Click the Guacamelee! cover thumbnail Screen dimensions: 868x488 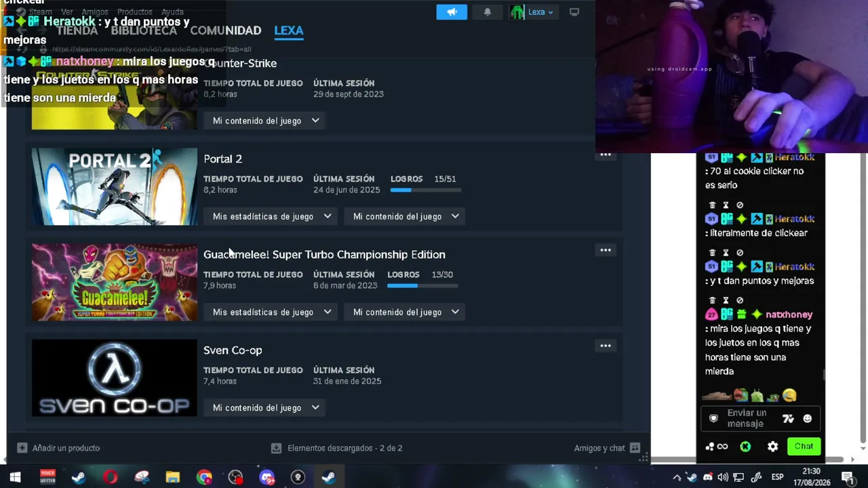115,282
